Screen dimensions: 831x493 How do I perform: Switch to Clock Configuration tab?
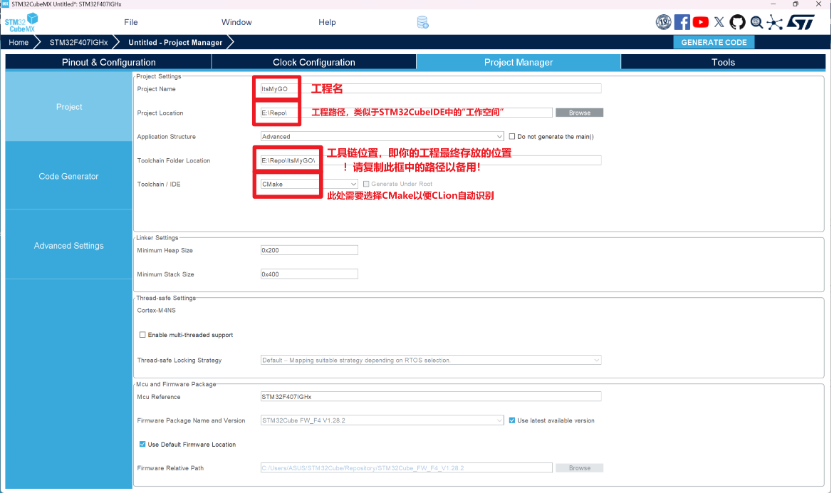314,62
